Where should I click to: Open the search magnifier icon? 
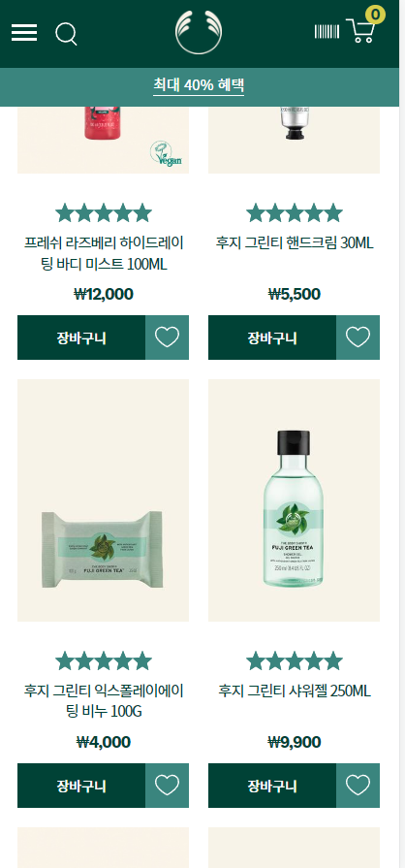66,34
